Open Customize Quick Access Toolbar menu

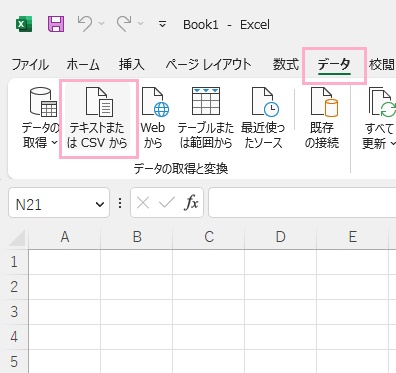pos(162,24)
